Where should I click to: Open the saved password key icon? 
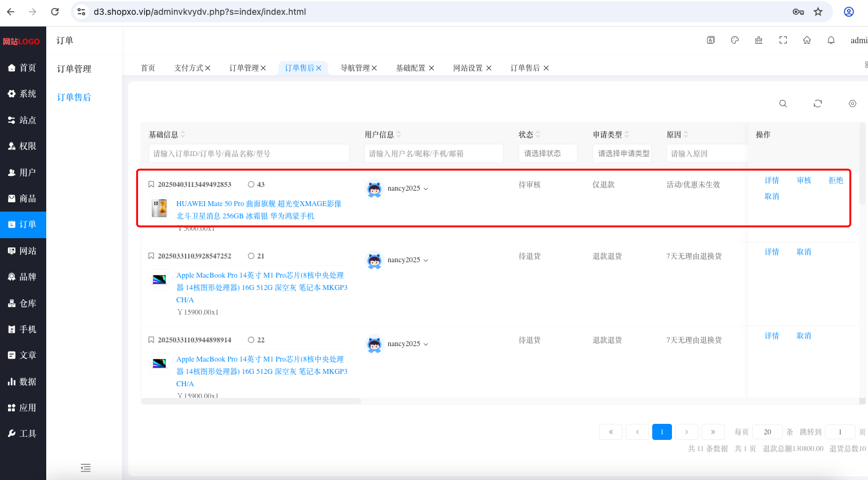[x=798, y=12]
